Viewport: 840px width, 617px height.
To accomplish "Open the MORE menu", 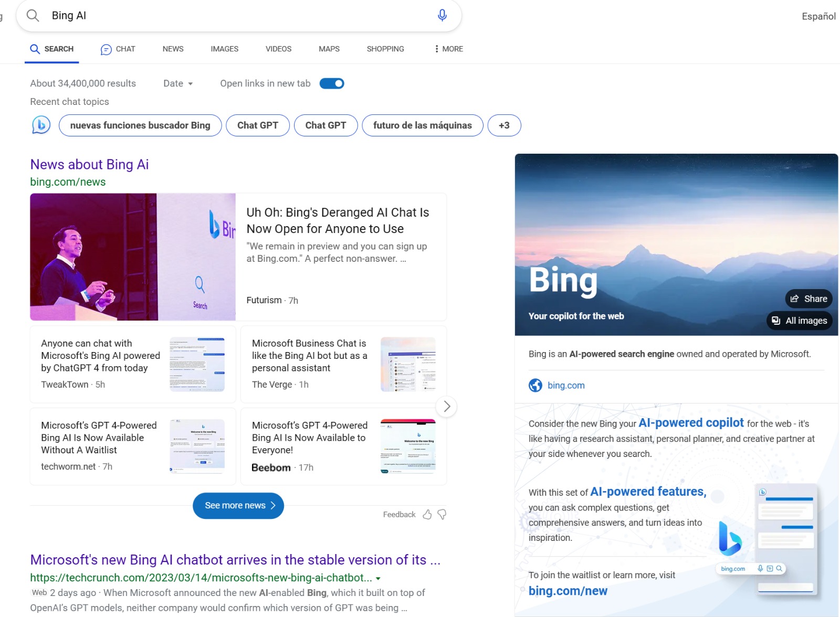I will 449,49.
